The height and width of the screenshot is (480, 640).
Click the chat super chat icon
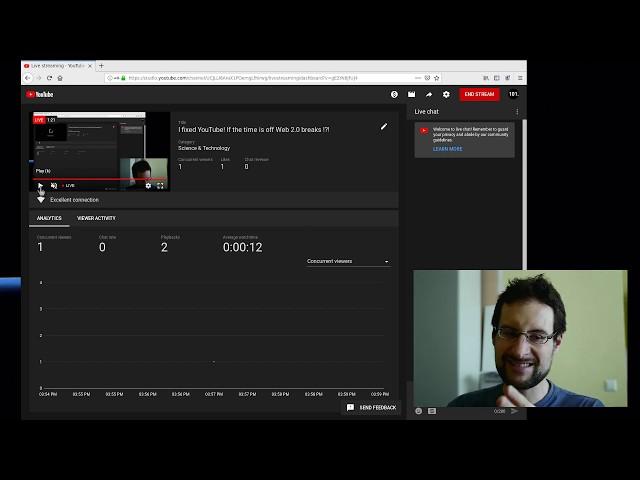432,411
